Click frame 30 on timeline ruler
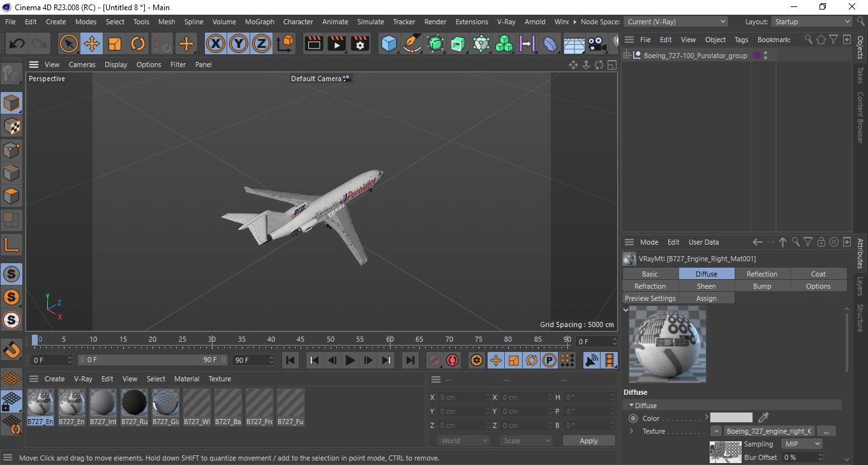The image size is (868, 465). (x=212, y=339)
